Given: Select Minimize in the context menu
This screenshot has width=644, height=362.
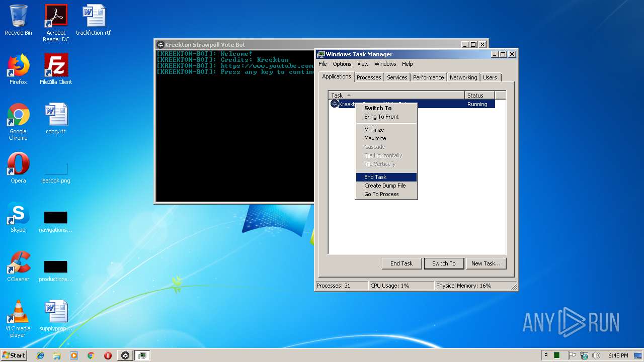Looking at the screenshot, I should click(386, 130).
